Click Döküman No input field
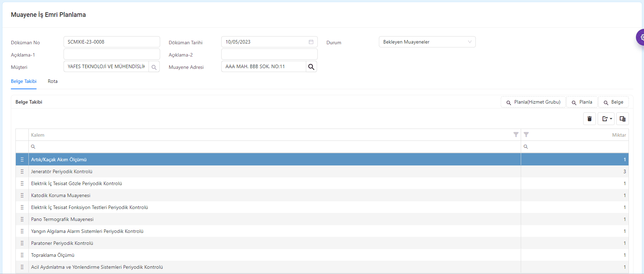Screen dimensions: 644x274 tap(112, 42)
